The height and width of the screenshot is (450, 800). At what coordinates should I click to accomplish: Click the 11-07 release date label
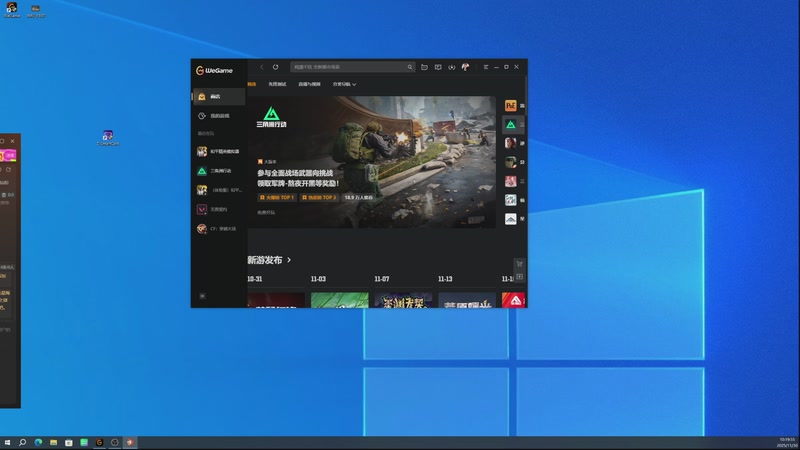[382, 279]
